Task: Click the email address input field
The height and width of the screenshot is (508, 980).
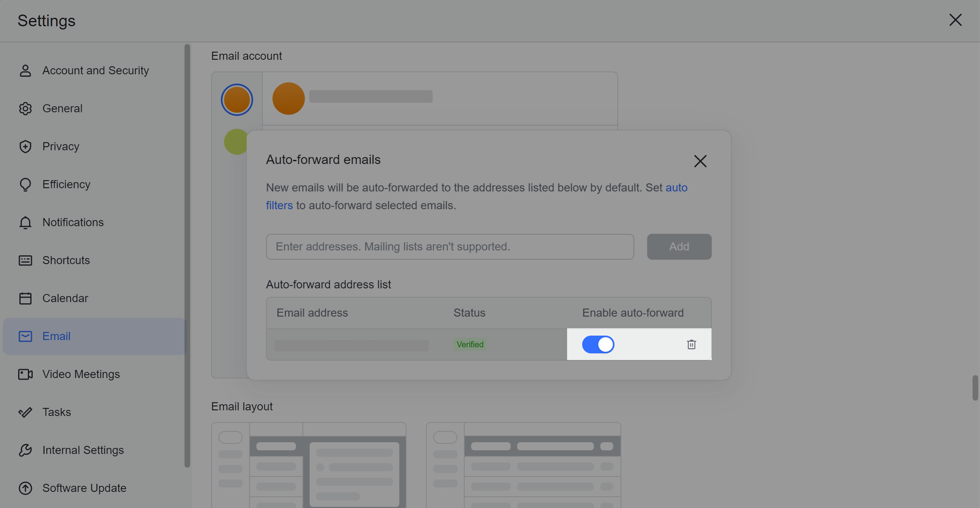Action: tap(450, 246)
